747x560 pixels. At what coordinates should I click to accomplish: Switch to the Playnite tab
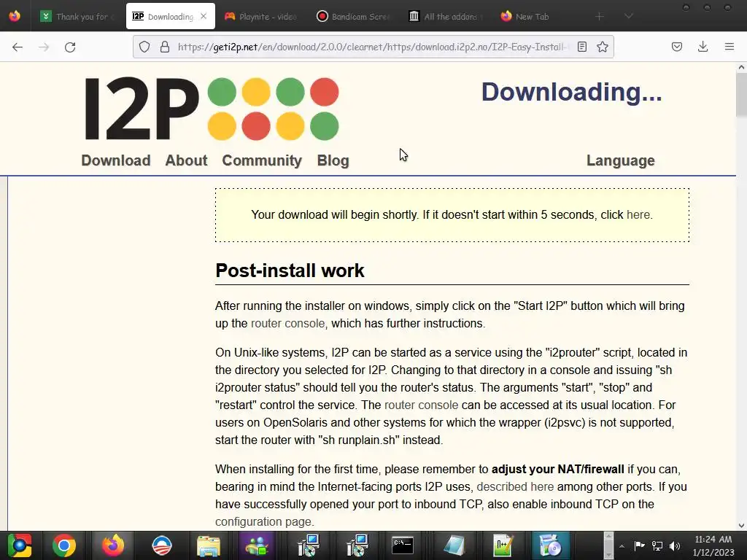(261, 16)
